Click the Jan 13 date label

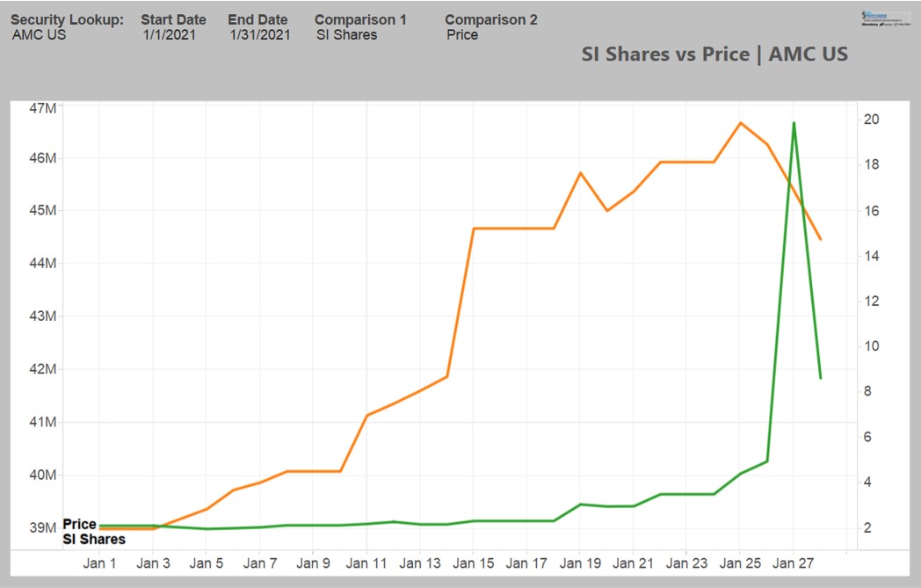pos(420,563)
